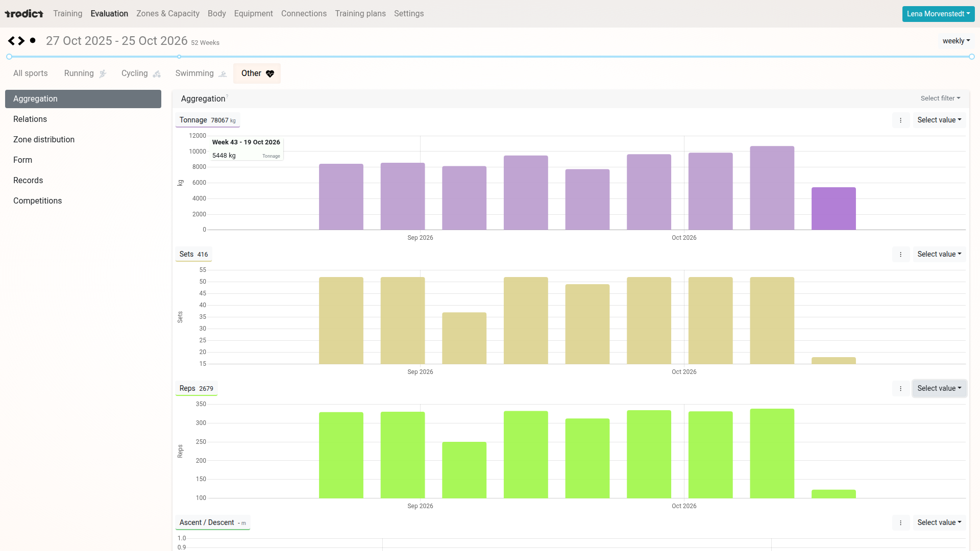Viewport: 980px width, 551px height.
Task: Click the black dot today button
Action: (33, 40)
